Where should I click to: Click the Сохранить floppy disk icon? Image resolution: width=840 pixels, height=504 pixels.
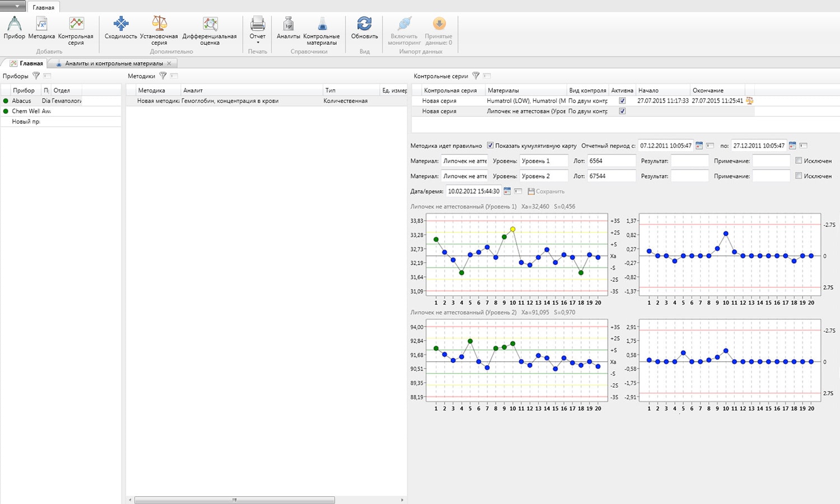pyautogui.click(x=531, y=192)
